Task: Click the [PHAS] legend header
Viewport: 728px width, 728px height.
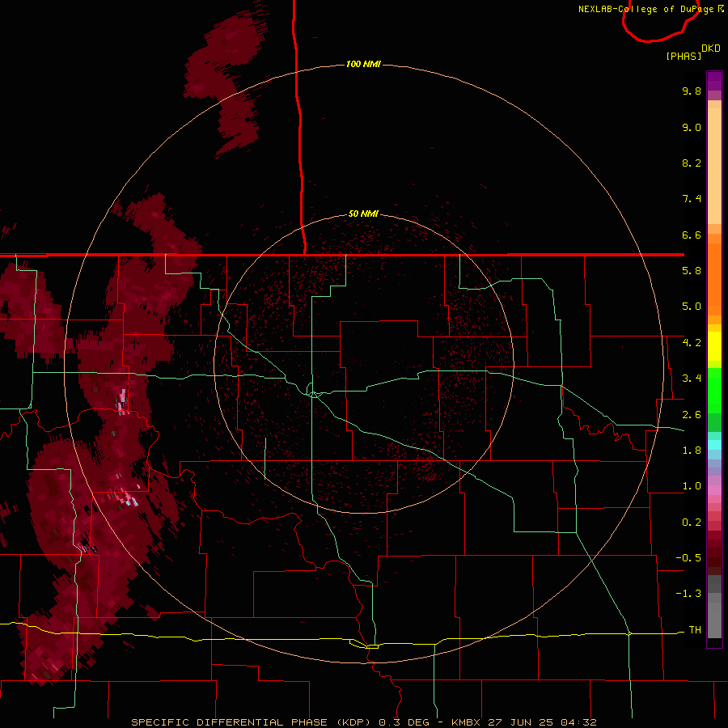Action: click(684, 56)
